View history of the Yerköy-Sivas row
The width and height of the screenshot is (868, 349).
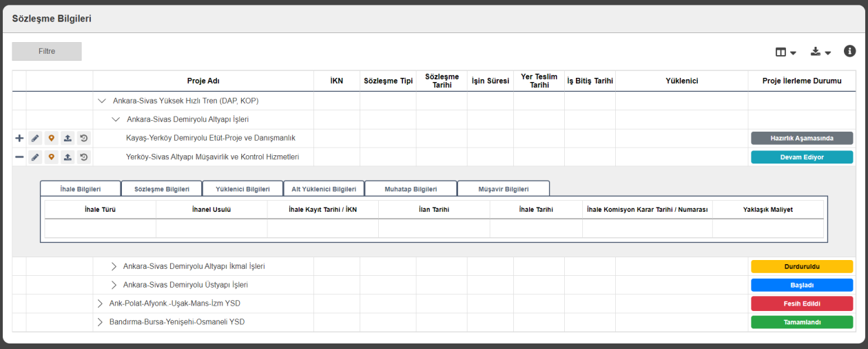coord(83,157)
